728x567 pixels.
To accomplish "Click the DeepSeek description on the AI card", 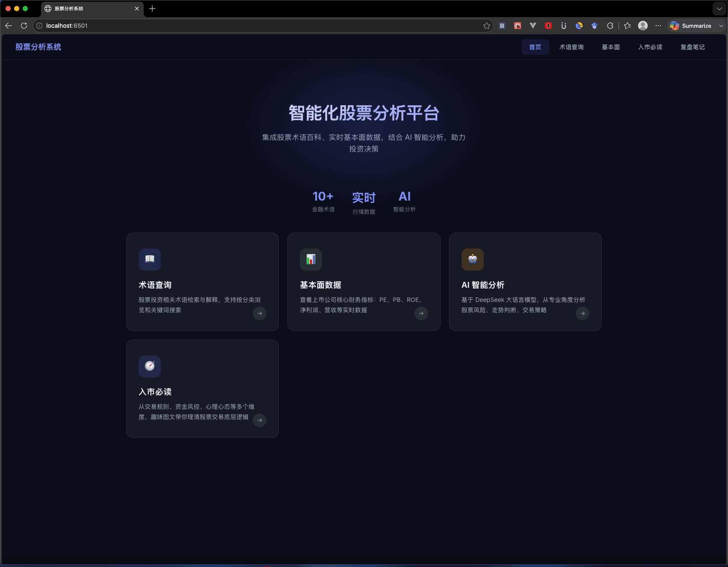I will [524, 305].
